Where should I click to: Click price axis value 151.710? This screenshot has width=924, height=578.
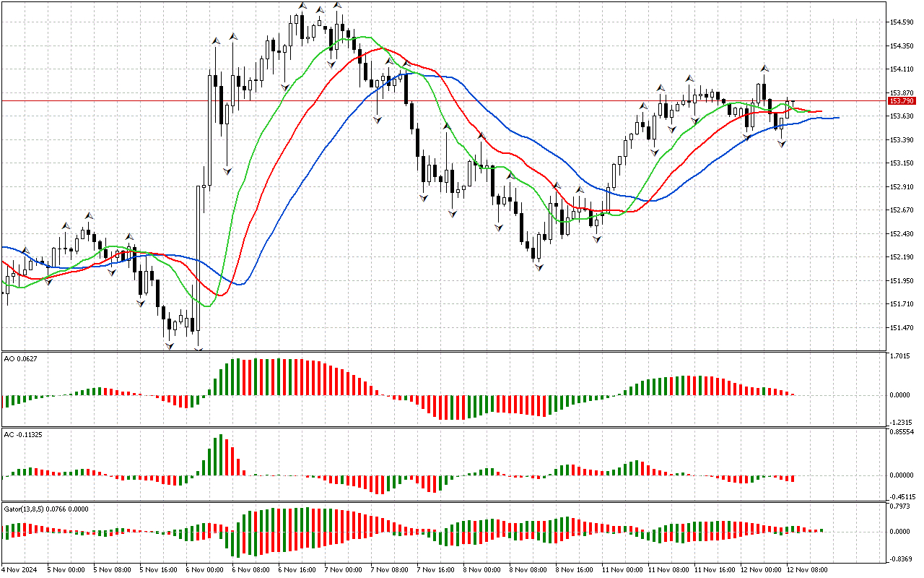pos(902,304)
